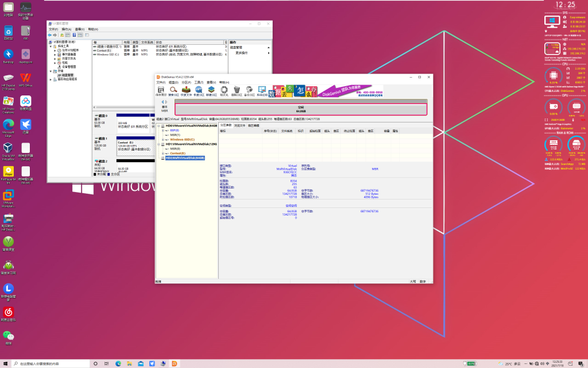Screen dimensions: 588x368
Task: Switch to Browse Files tab in DiskGenius
Action: click(239, 125)
